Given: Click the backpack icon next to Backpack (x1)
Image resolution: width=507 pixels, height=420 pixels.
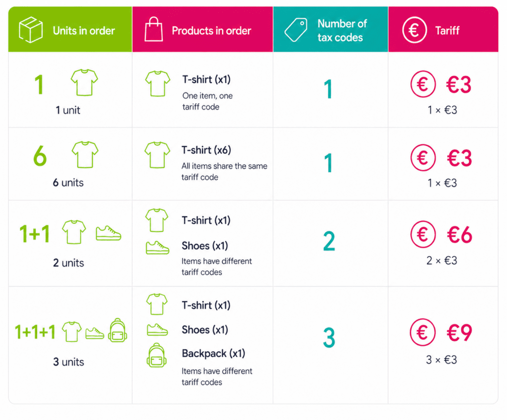Looking at the screenshot, I should 156,355.
